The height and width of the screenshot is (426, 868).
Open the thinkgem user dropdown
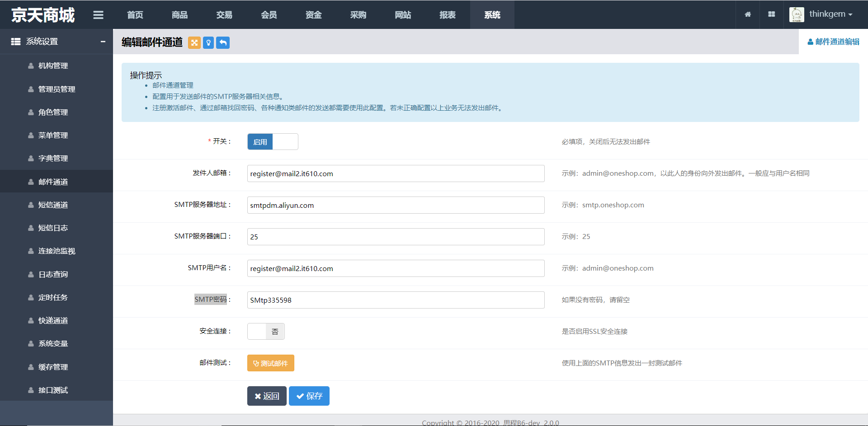pyautogui.click(x=830, y=14)
